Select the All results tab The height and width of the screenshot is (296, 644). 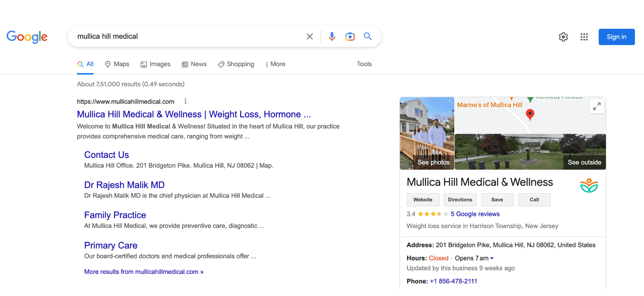[85, 64]
